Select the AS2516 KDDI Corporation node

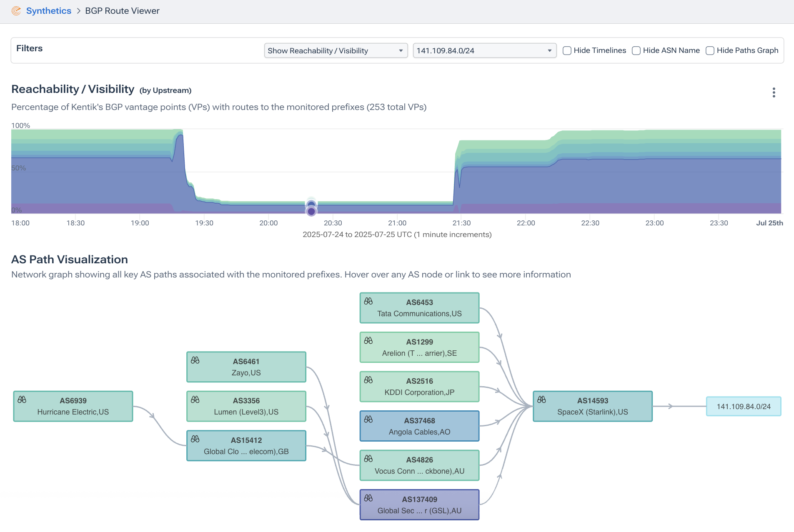[420, 387]
